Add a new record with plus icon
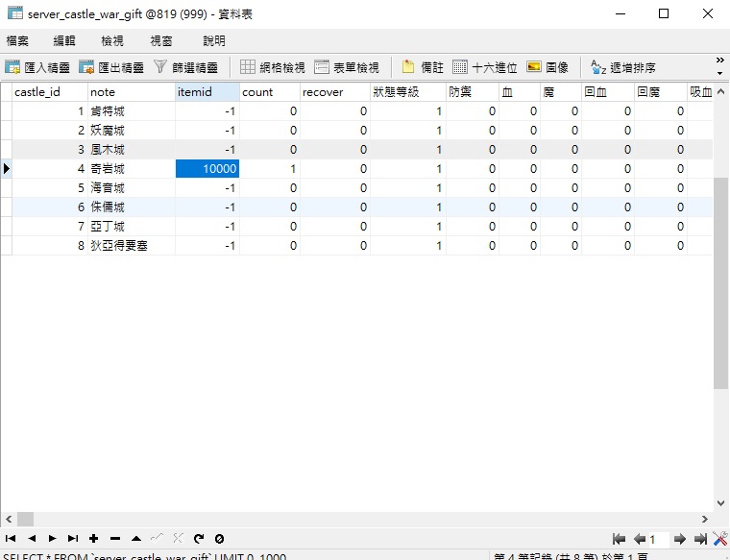730x560 pixels. (x=93, y=539)
